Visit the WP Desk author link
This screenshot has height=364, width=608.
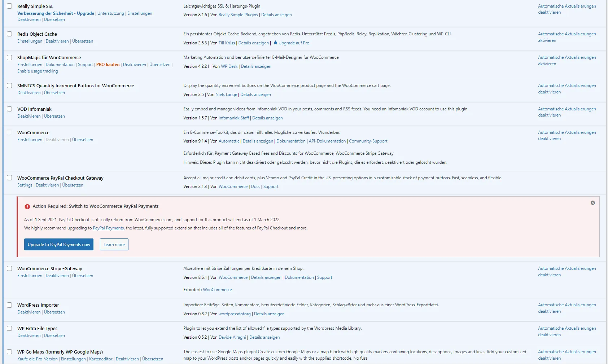pyautogui.click(x=229, y=66)
